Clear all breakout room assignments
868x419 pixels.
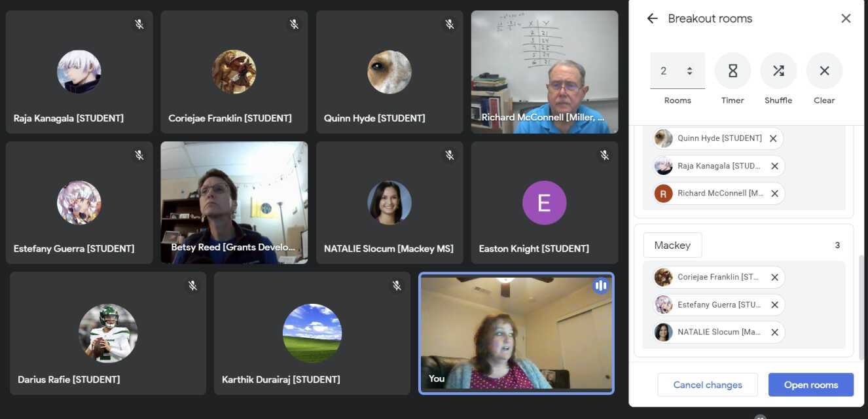[824, 71]
